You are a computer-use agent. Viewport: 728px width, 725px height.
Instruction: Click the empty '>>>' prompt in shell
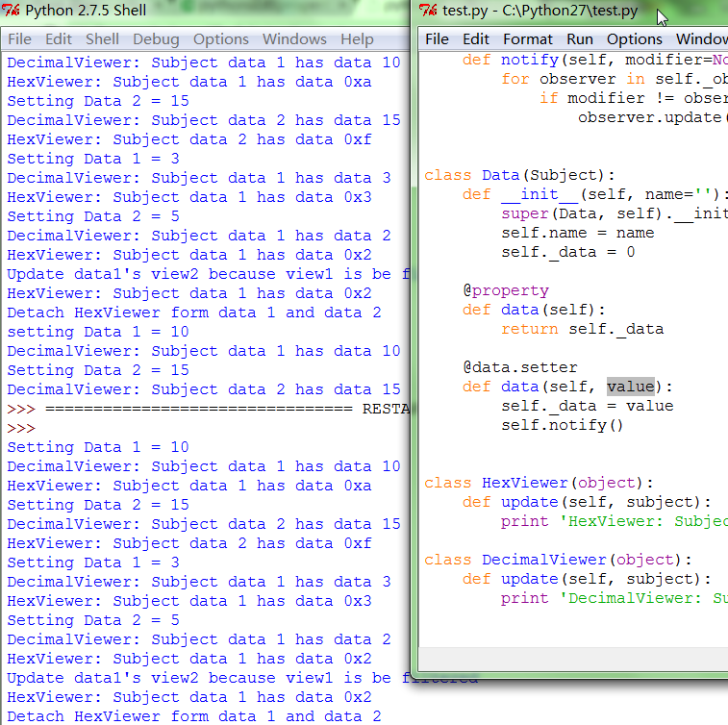(x=21, y=429)
